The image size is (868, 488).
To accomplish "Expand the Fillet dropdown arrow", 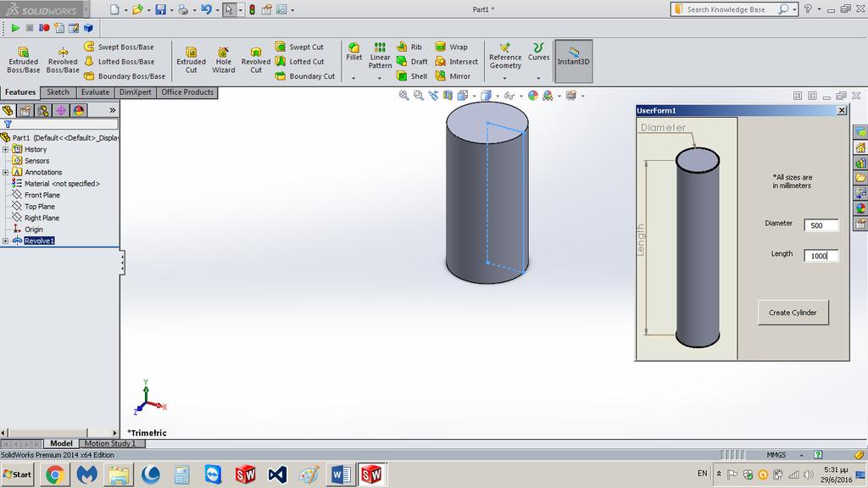I will (353, 79).
